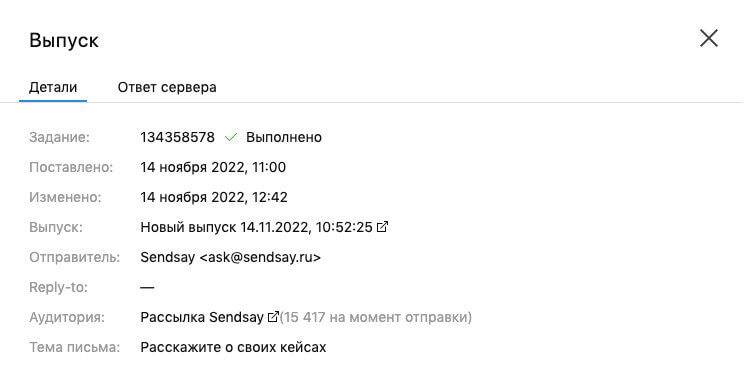Open external link icon next to Новый выпуск
Image resolution: width=747 pixels, height=375 pixels.
click(x=382, y=227)
